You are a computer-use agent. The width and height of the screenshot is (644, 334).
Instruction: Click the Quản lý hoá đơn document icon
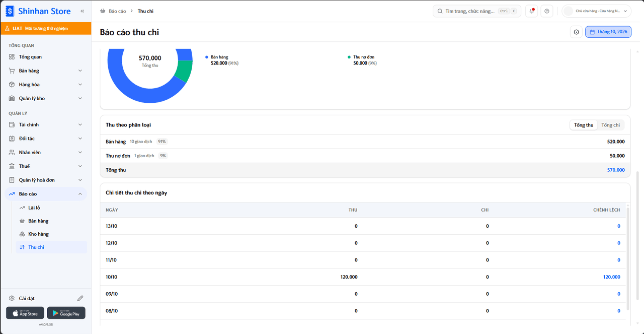pos(12,180)
